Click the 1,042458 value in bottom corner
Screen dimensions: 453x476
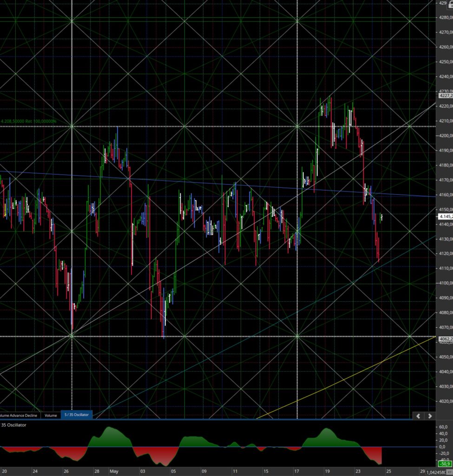(436, 472)
